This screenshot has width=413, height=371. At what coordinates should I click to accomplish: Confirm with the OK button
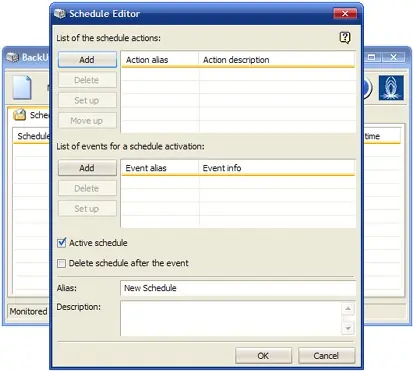[x=263, y=356]
